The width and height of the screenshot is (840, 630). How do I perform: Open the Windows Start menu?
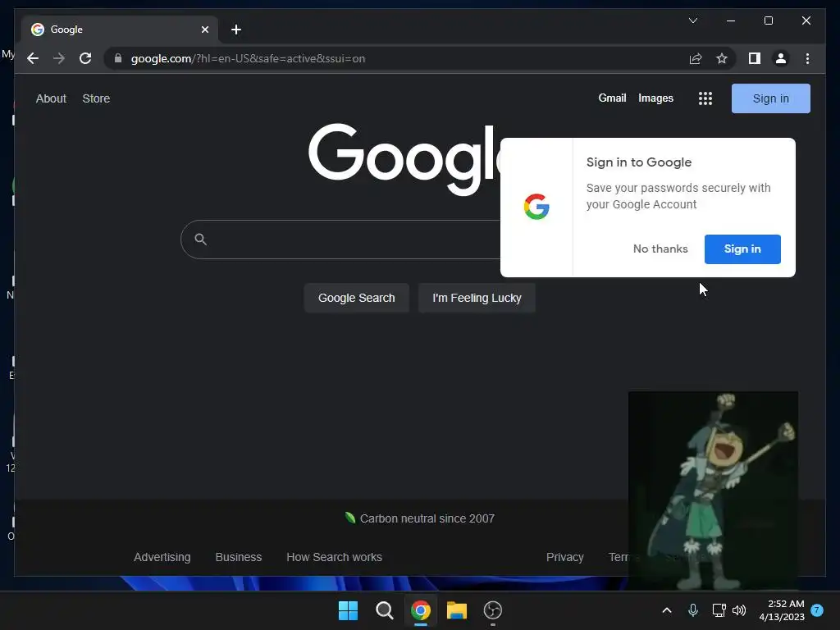click(x=348, y=610)
